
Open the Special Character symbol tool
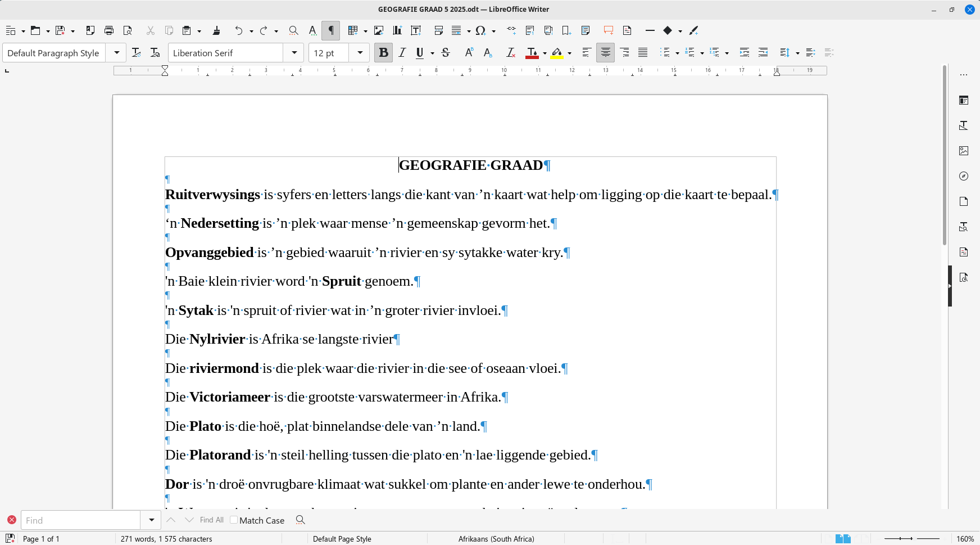coord(480,30)
